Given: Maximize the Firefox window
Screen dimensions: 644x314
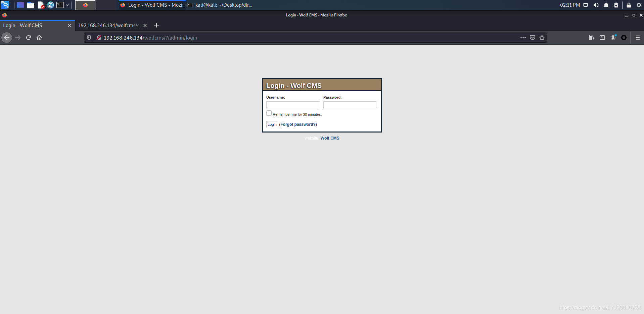Looking at the screenshot, I should click(634, 15).
